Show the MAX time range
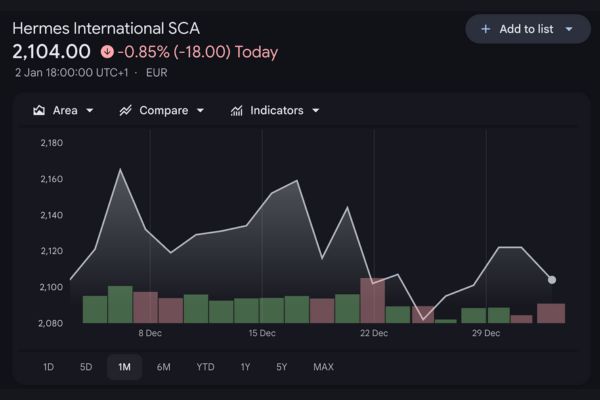This screenshot has width=600, height=400. tap(323, 367)
